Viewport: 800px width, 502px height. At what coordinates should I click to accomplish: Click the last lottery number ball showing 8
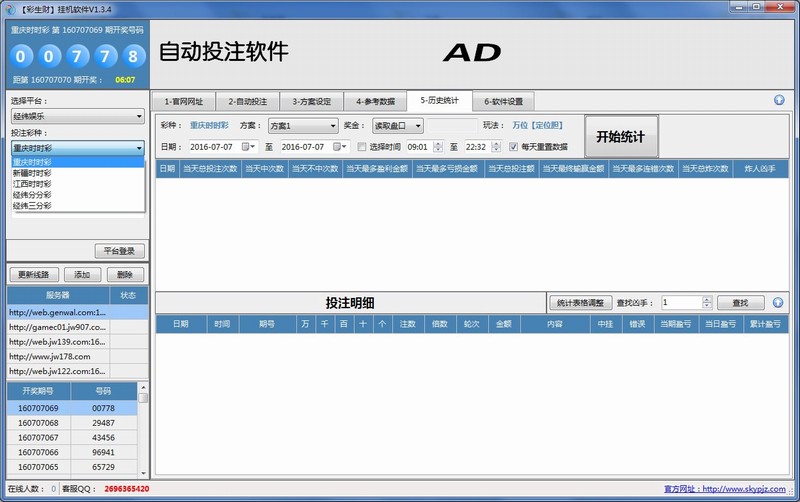point(130,57)
